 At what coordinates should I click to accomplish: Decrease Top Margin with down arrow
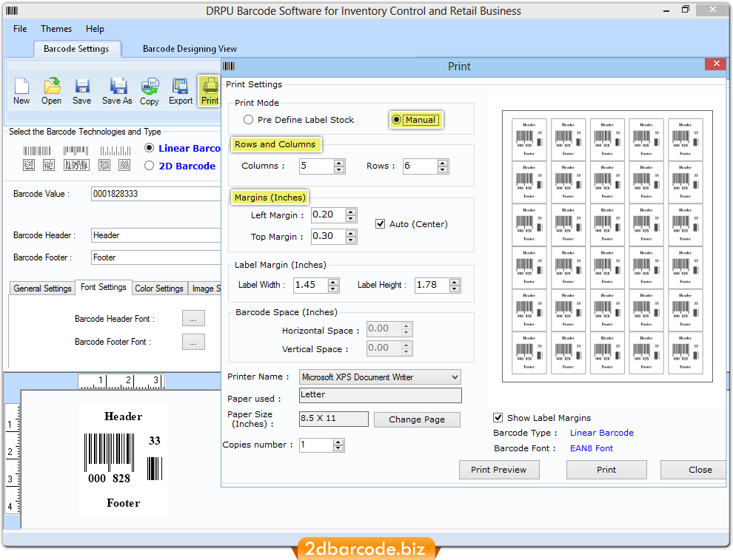(351, 240)
